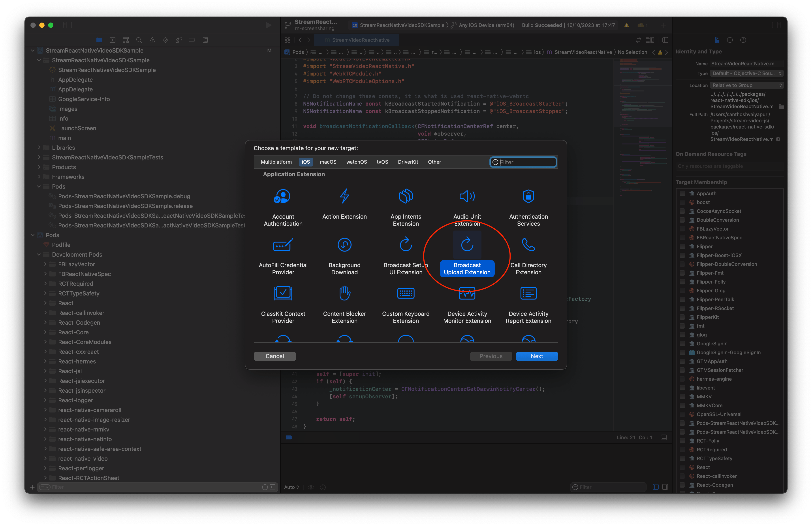Open the related items grid icon
This screenshot has height=526, width=812.
coord(288,40)
